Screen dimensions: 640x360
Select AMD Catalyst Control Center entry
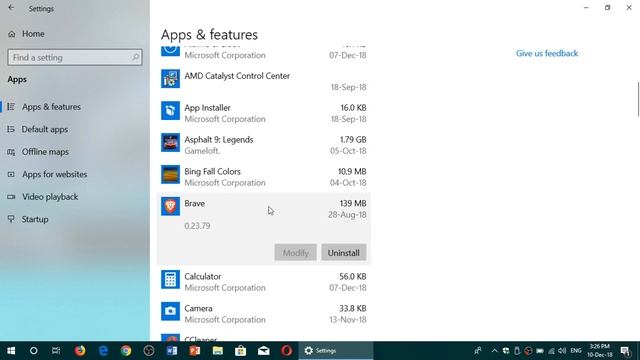pyautogui.click(x=237, y=76)
